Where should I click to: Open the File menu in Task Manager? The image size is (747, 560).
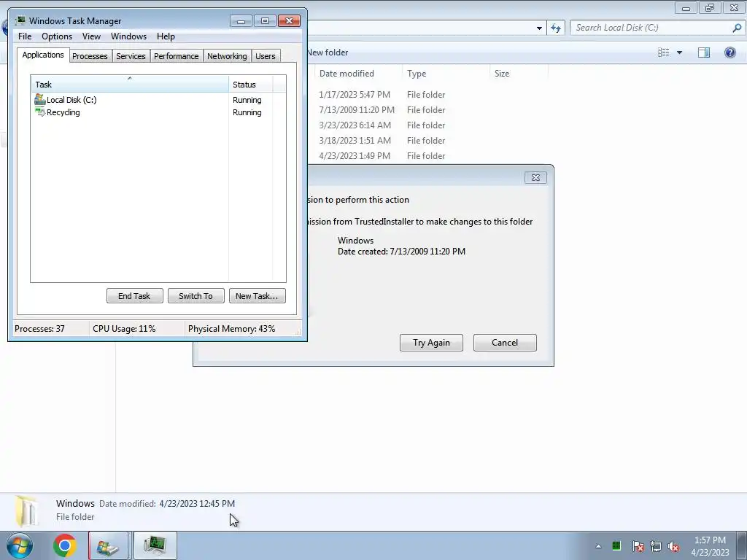pyautogui.click(x=25, y=36)
